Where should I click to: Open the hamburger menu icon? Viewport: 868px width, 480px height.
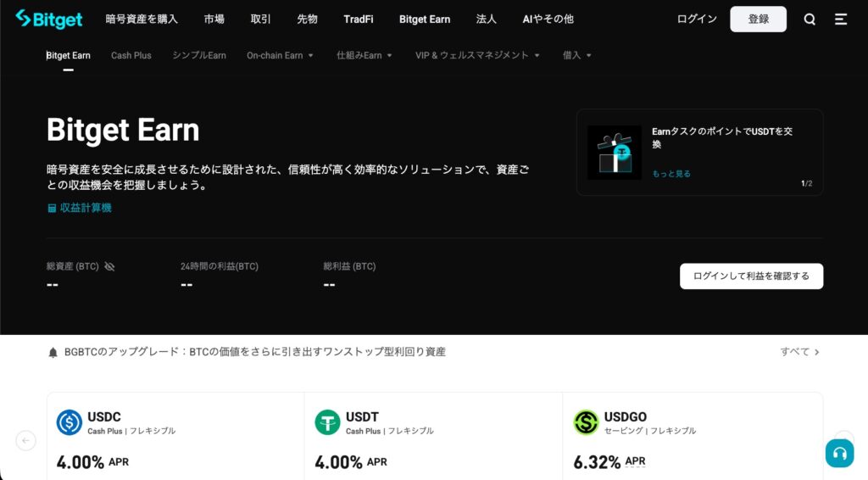click(840, 20)
